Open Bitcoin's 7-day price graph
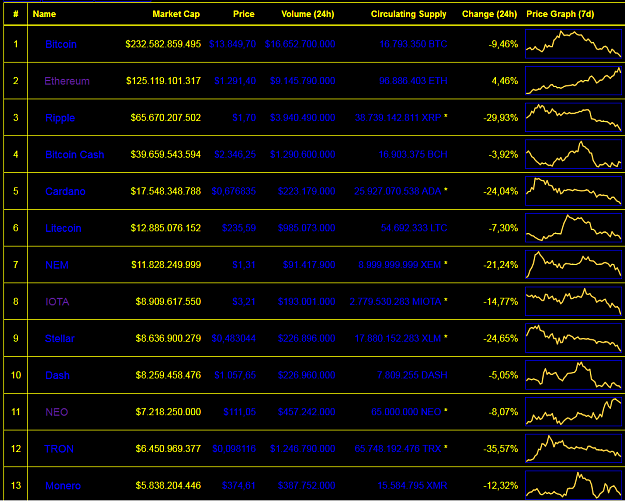This screenshot has height=501, width=625. click(x=574, y=44)
